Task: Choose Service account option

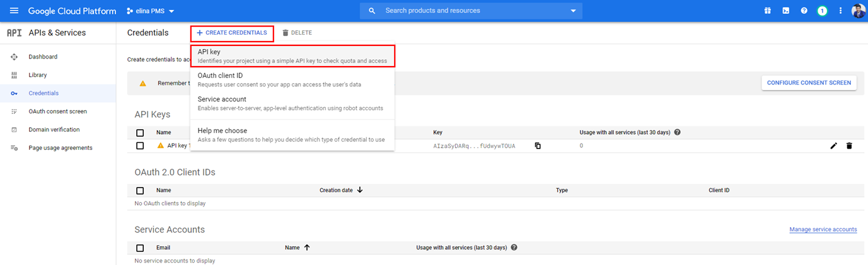Action: [292, 103]
